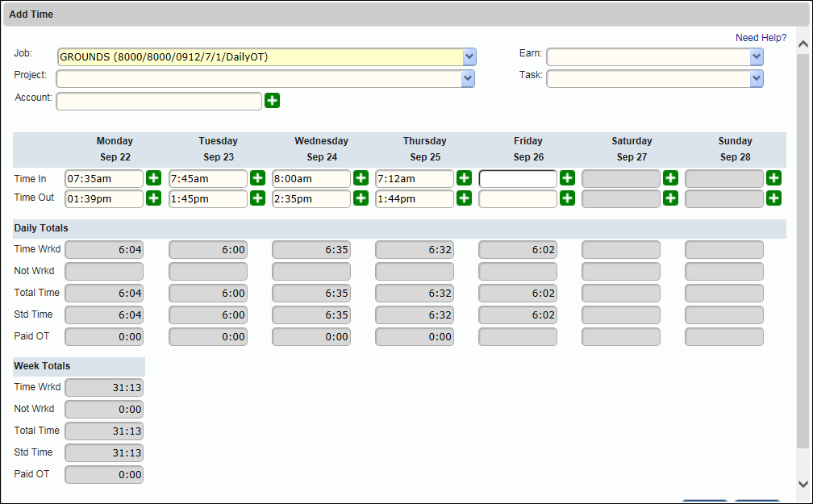Focus the Friday Time In field
The height and width of the screenshot is (504, 813).
pos(518,178)
